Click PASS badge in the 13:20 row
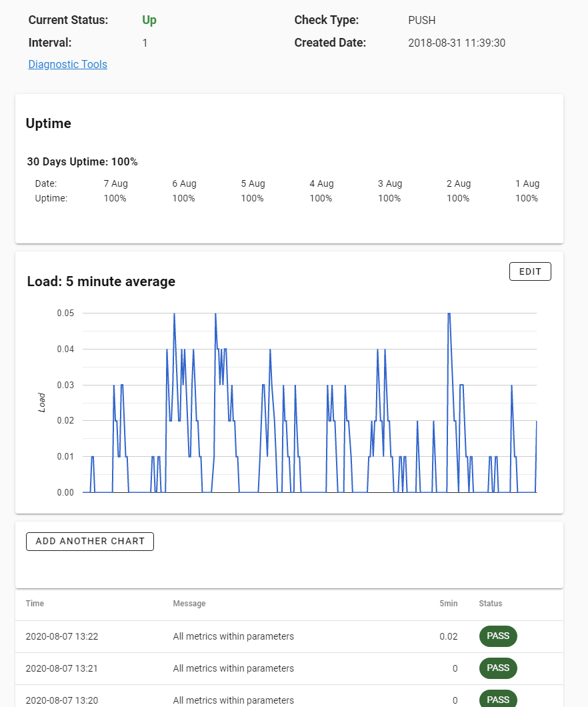 [x=497, y=699]
